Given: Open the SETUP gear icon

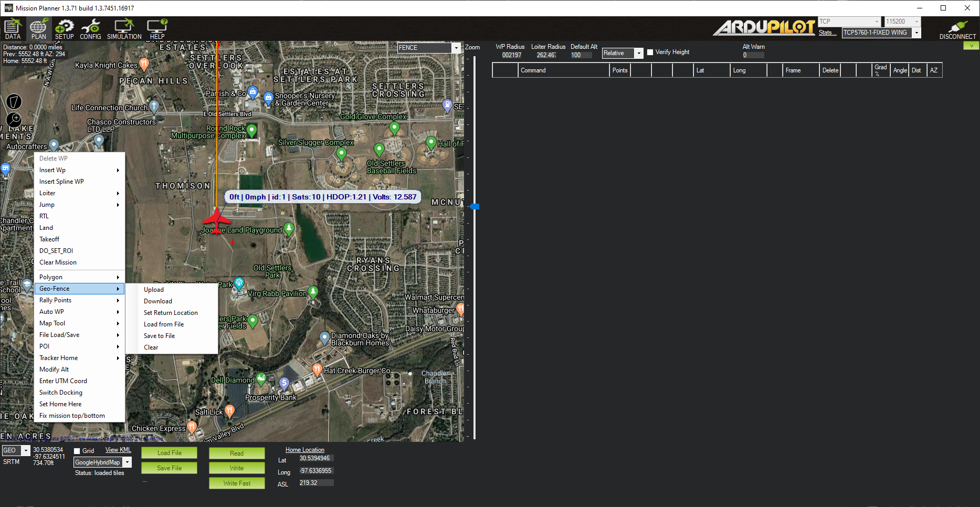Looking at the screenshot, I should (64, 29).
